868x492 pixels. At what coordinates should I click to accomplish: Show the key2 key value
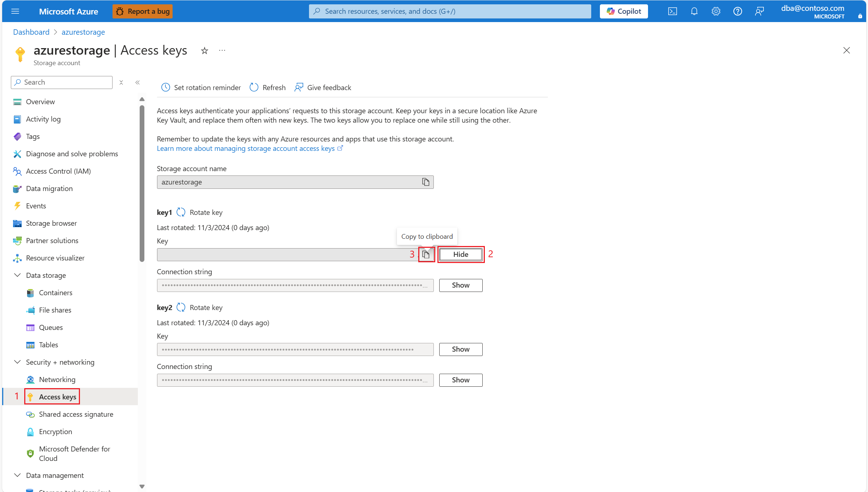[460, 349]
